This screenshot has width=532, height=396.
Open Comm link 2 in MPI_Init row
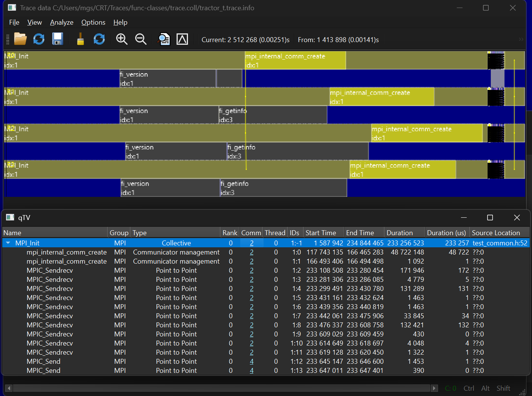[252, 243]
